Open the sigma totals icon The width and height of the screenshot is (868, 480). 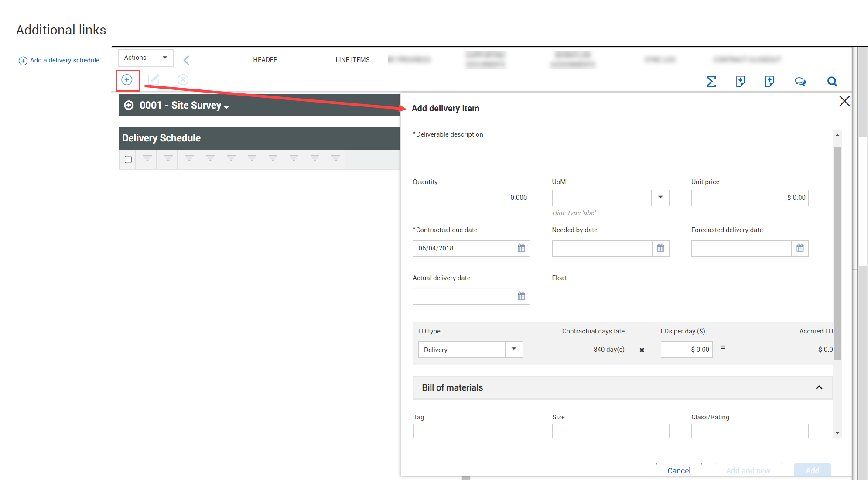click(711, 82)
